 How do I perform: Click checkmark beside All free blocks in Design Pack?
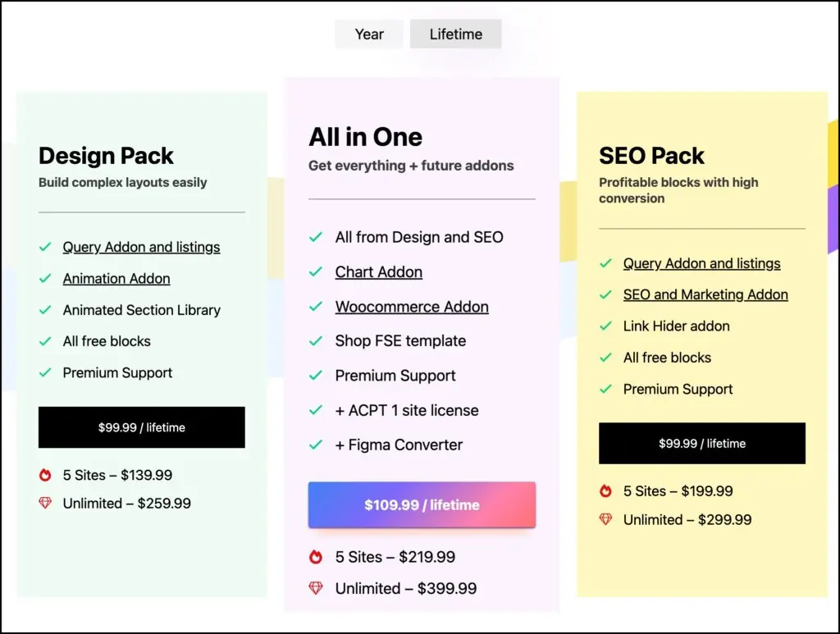point(46,341)
